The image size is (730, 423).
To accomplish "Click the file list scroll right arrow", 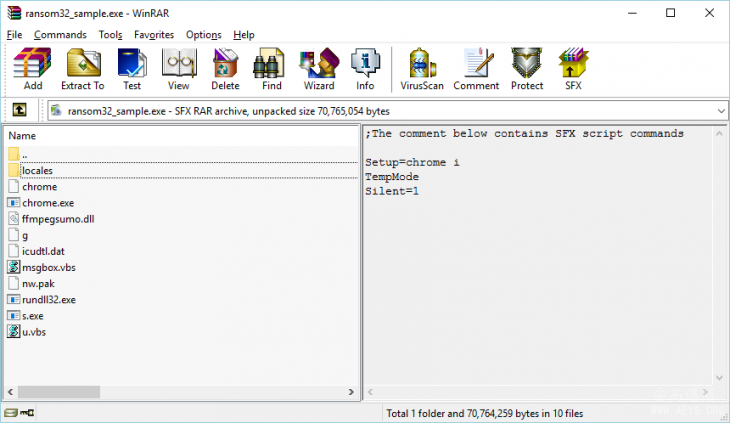I will pyautogui.click(x=351, y=392).
